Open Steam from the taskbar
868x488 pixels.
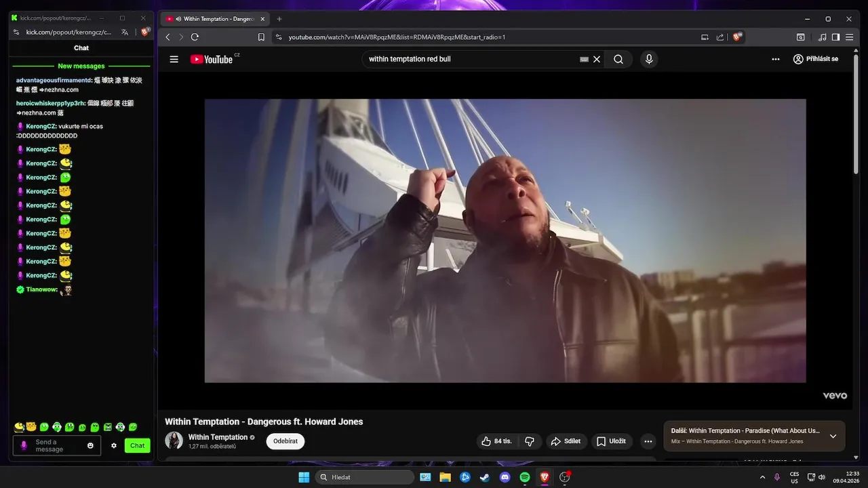click(485, 477)
